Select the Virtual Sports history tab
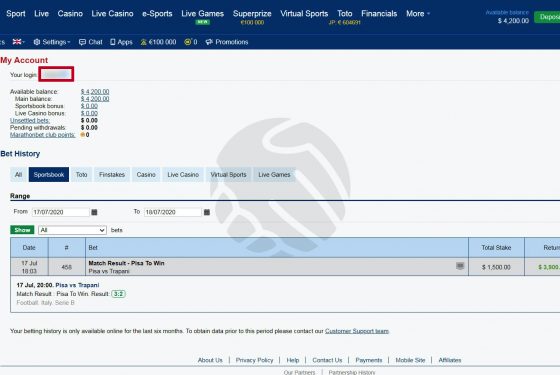Image resolution: width=560 pixels, height=375 pixels. pos(229,175)
